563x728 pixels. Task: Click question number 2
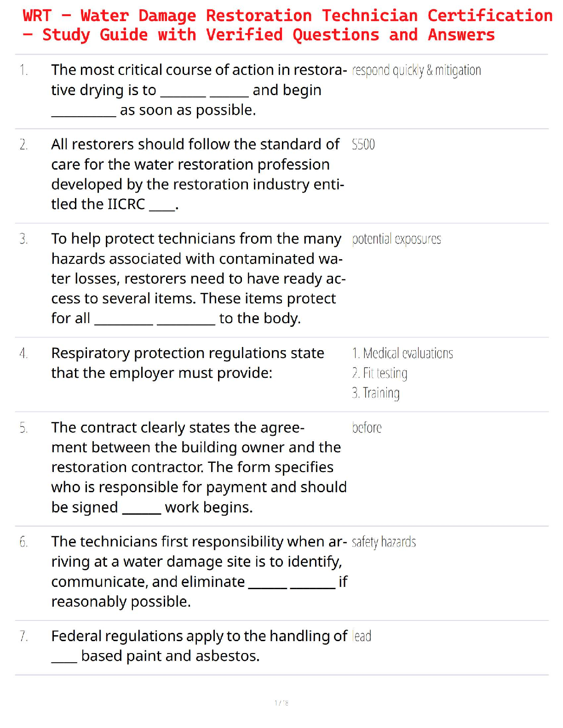pos(24,145)
